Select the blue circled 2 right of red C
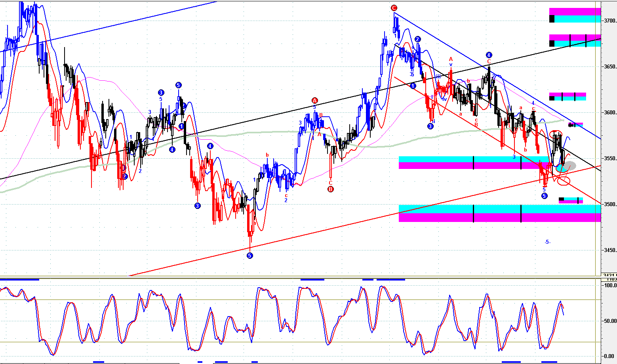 [x=418, y=39]
